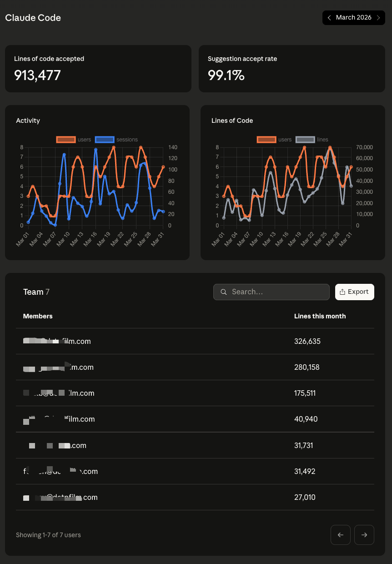
Task: Toggle users series in Activity chart legend
Action: click(x=74, y=140)
